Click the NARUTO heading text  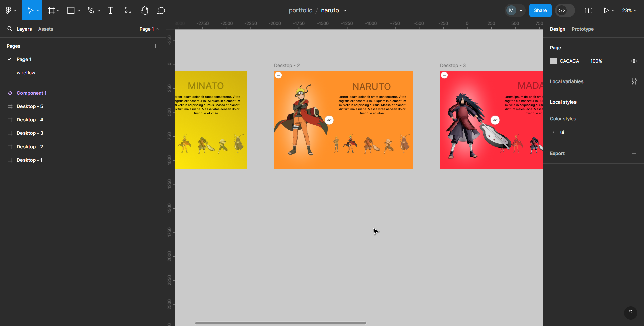tap(372, 87)
